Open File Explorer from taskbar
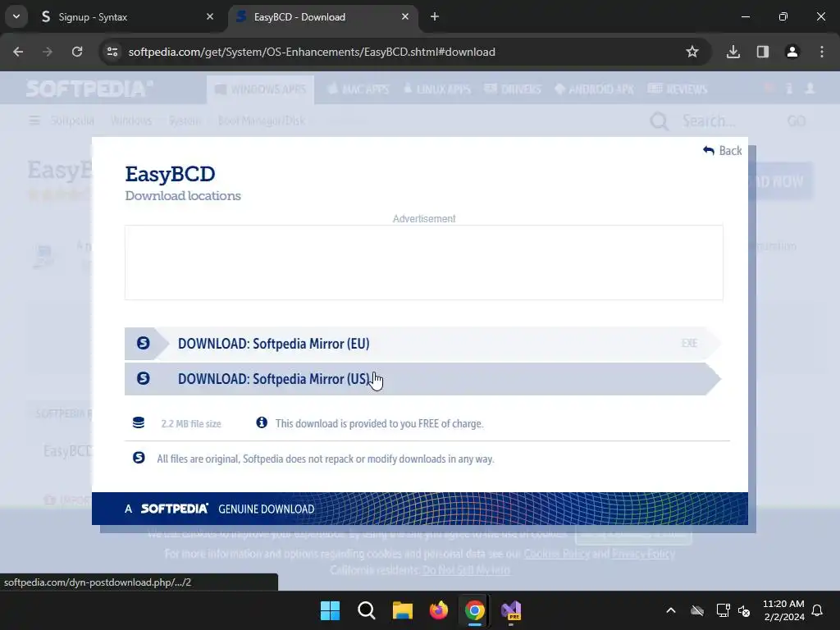The height and width of the screenshot is (630, 840). click(402, 610)
